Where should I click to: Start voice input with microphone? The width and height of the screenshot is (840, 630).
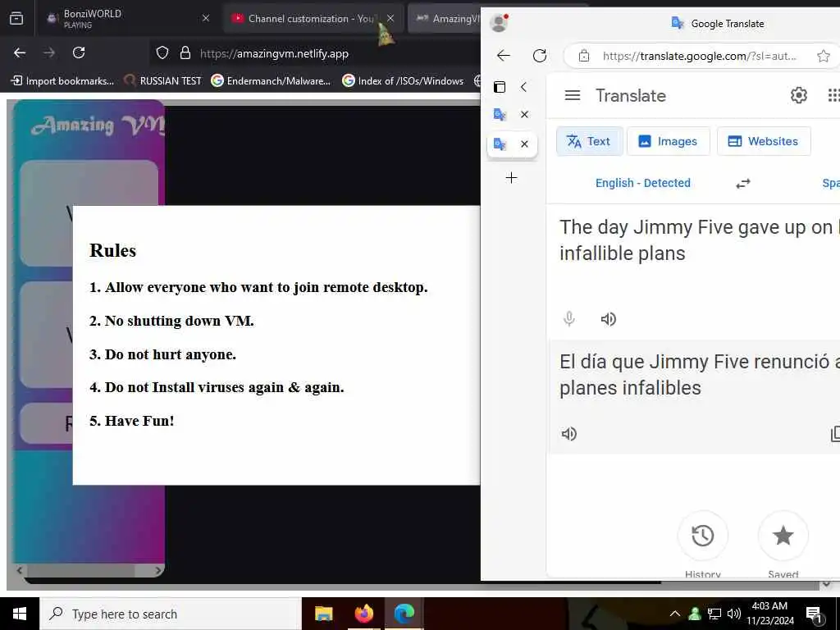pyautogui.click(x=569, y=319)
